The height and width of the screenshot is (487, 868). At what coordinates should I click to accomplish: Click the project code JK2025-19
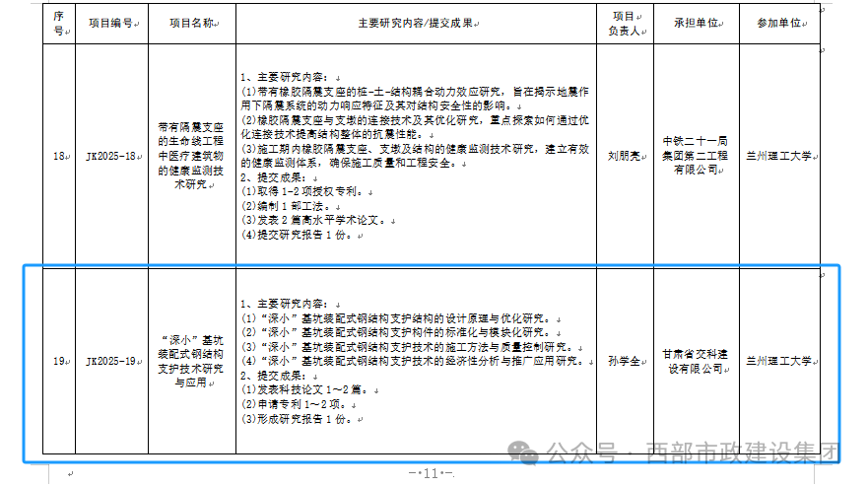[x=111, y=361]
